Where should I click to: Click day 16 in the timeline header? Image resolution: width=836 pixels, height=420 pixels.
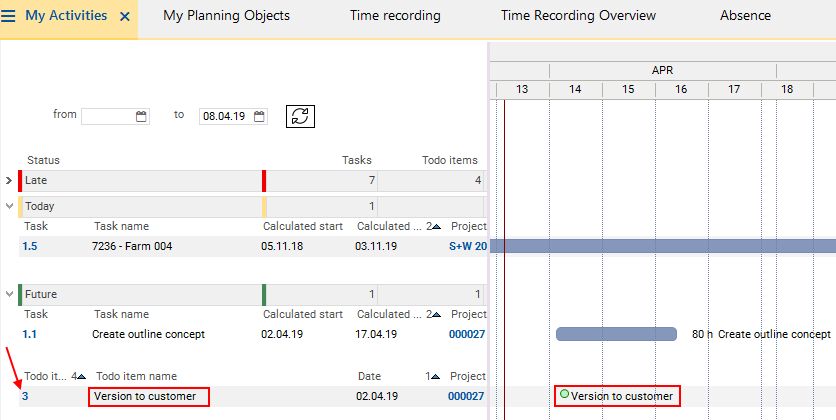(x=680, y=89)
